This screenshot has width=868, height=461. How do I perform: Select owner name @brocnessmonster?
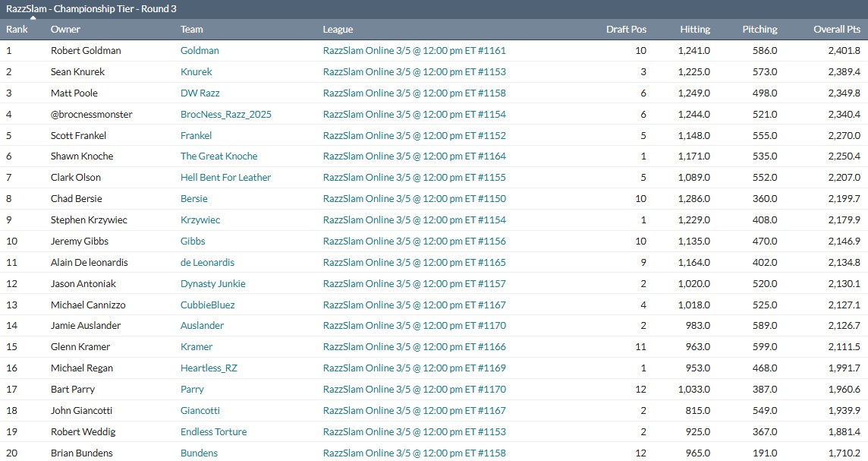click(x=91, y=114)
